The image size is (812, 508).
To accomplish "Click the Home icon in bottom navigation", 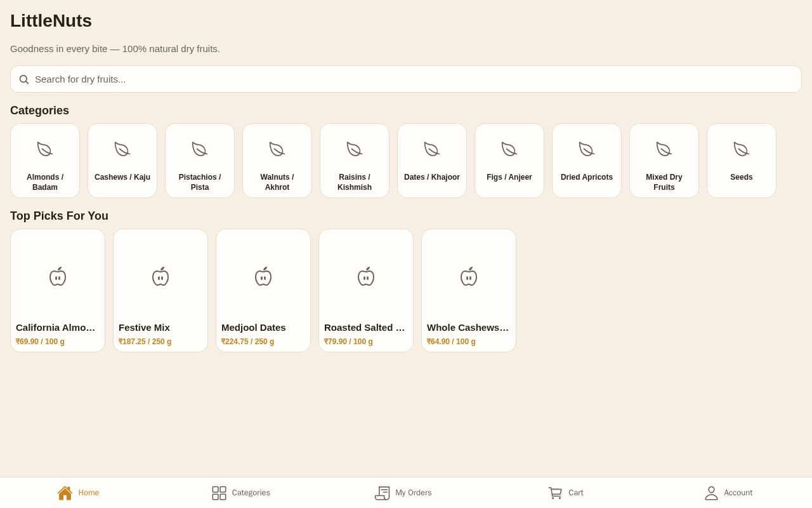I will tap(65, 493).
